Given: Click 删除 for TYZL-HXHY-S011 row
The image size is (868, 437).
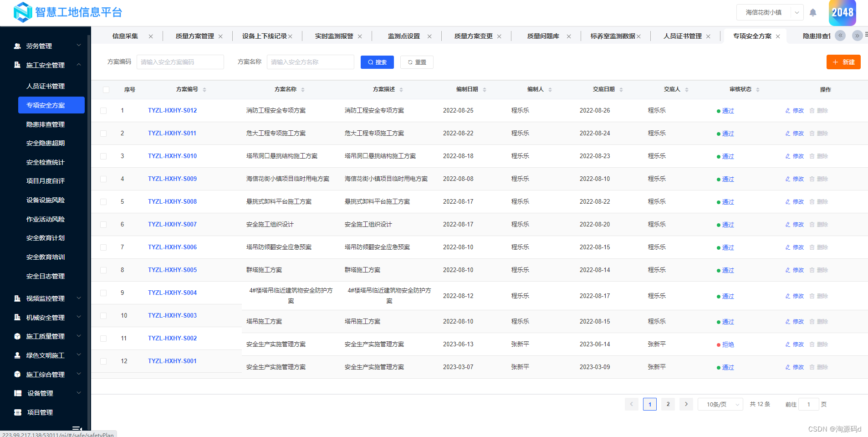Looking at the screenshot, I should click(x=819, y=134).
